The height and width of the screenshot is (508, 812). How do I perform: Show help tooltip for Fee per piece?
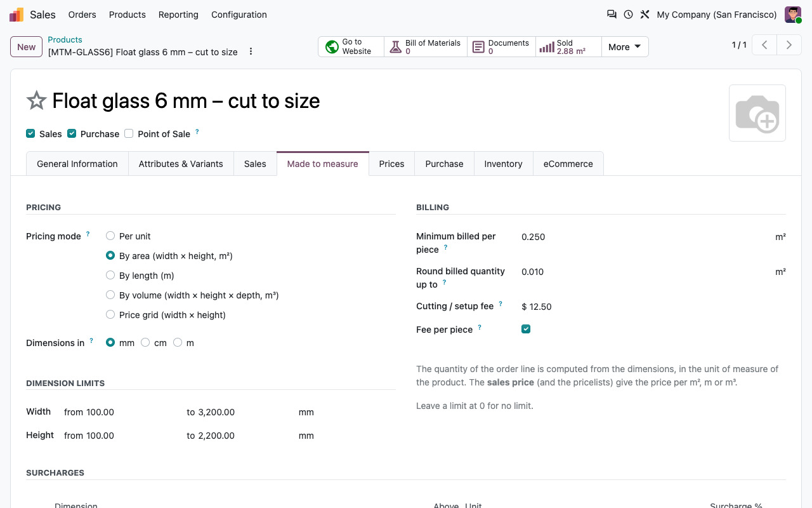[480, 327]
